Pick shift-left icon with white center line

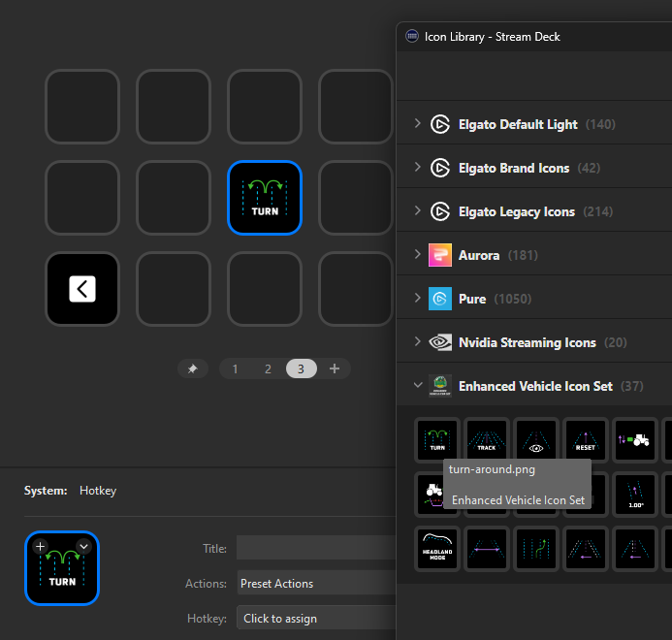[x=635, y=549]
